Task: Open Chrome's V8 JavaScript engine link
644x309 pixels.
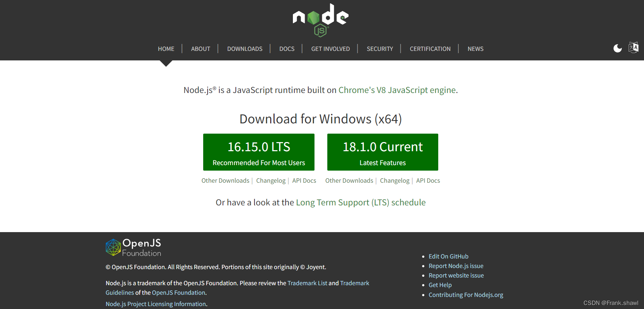Action: coord(397,90)
